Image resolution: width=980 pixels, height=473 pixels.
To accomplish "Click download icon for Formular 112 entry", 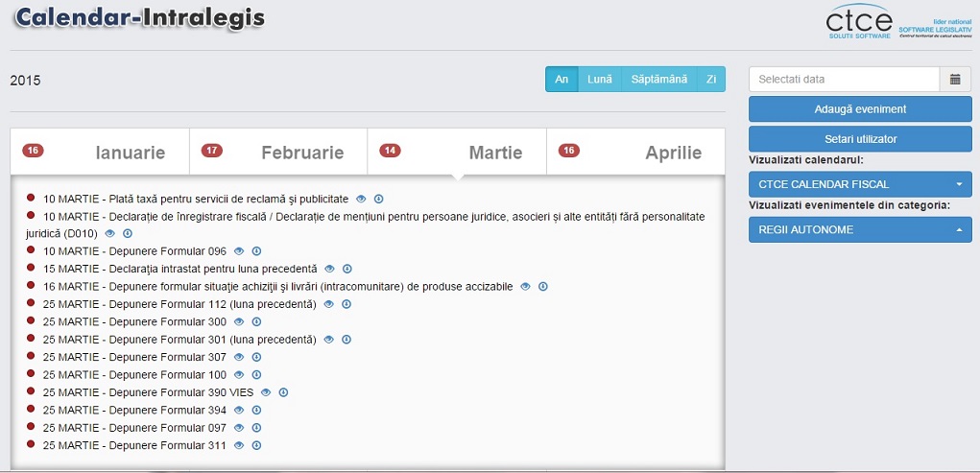I will pos(346,304).
